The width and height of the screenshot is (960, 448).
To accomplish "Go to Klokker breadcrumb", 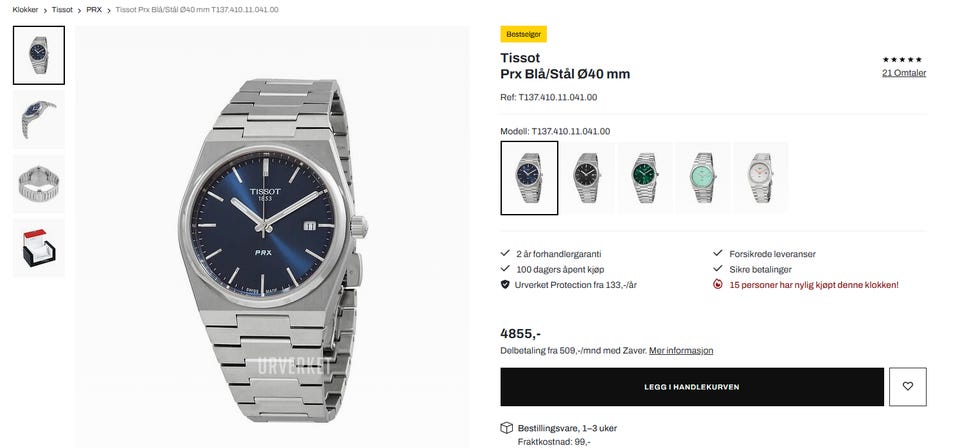I will click(x=25, y=10).
